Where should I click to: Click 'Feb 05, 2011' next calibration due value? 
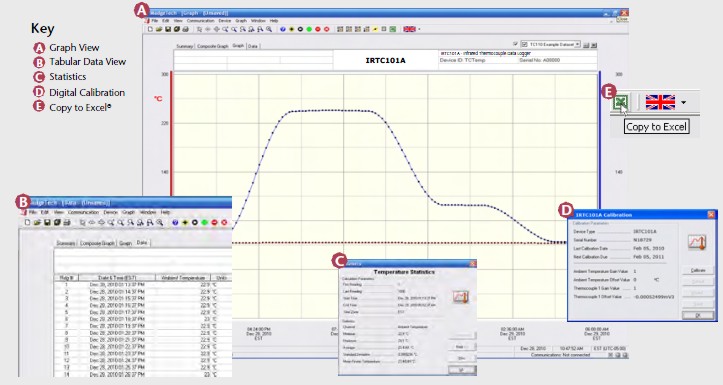tap(648, 257)
